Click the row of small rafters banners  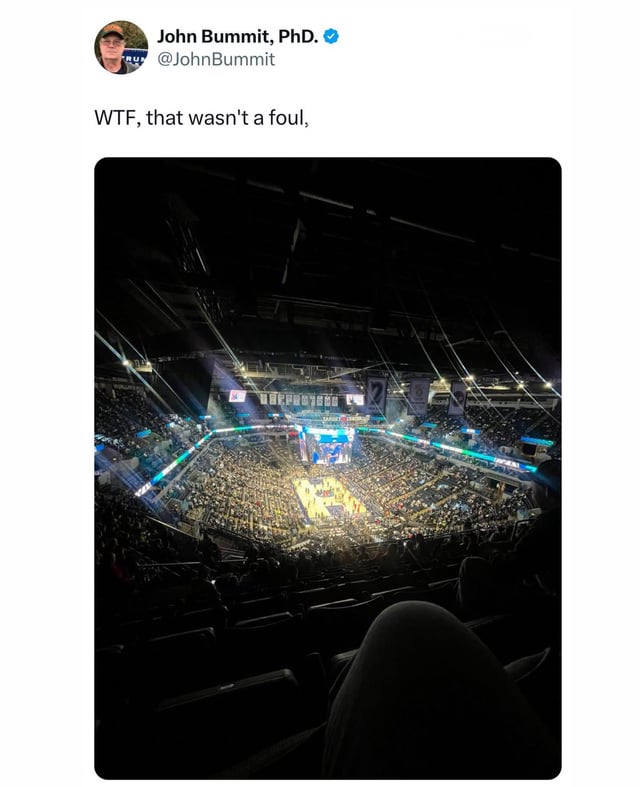pyautogui.click(x=299, y=400)
